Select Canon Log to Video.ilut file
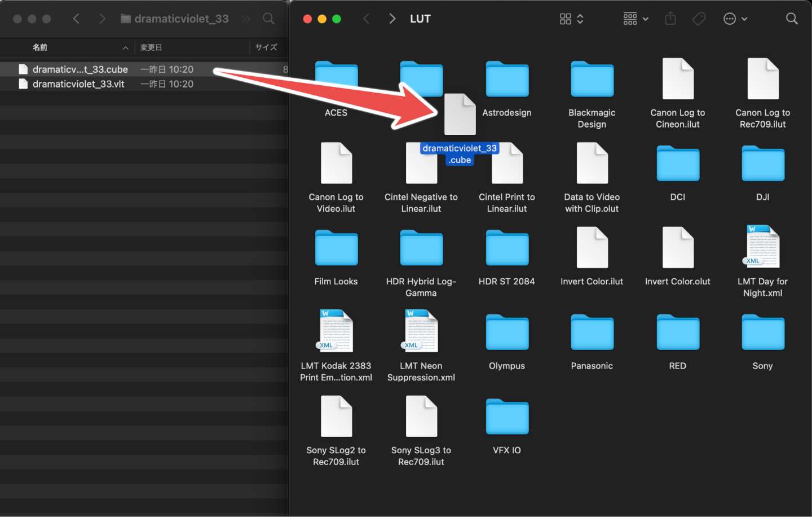The width and height of the screenshot is (812, 517). 336,163
